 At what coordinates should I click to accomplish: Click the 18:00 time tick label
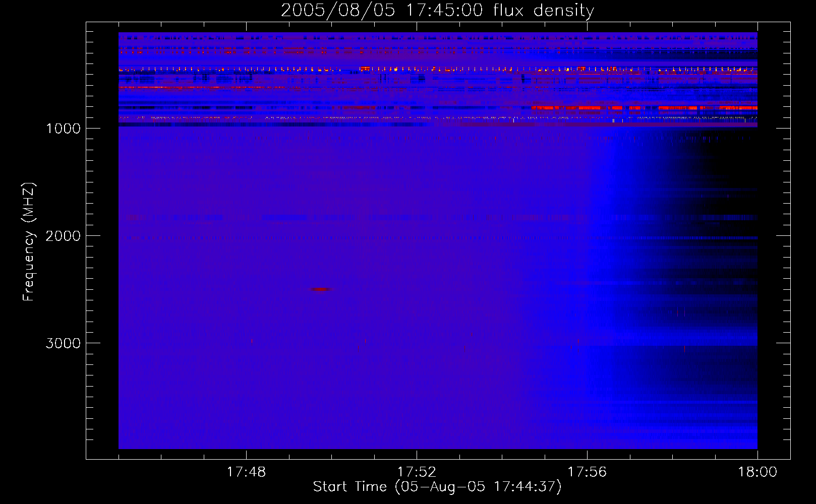pyautogui.click(x=757, y=472)
